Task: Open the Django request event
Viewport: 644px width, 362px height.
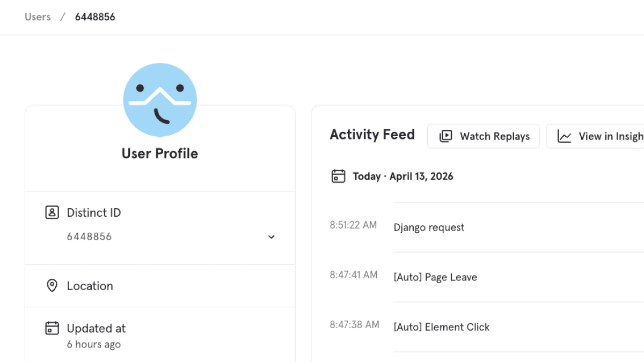Action: [x=429, y=227]
